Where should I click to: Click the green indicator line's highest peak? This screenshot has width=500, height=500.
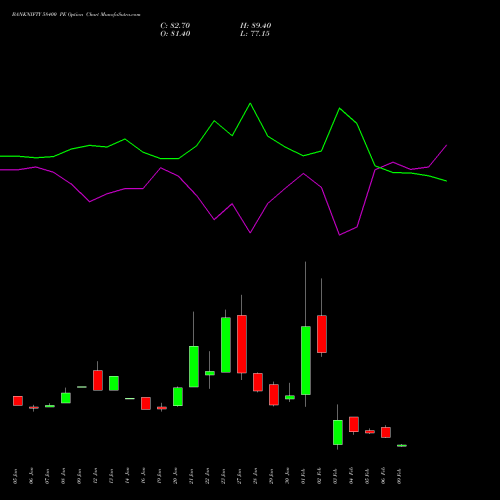250,103
